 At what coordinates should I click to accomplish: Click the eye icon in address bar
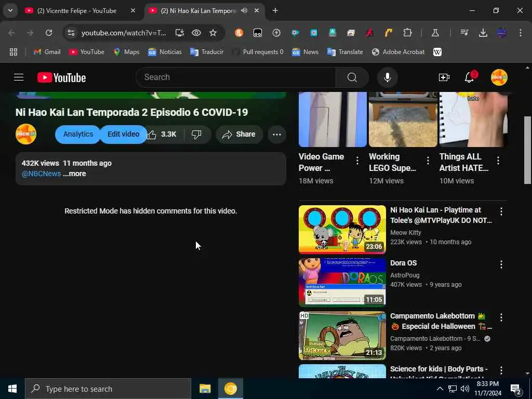(196, 33)
